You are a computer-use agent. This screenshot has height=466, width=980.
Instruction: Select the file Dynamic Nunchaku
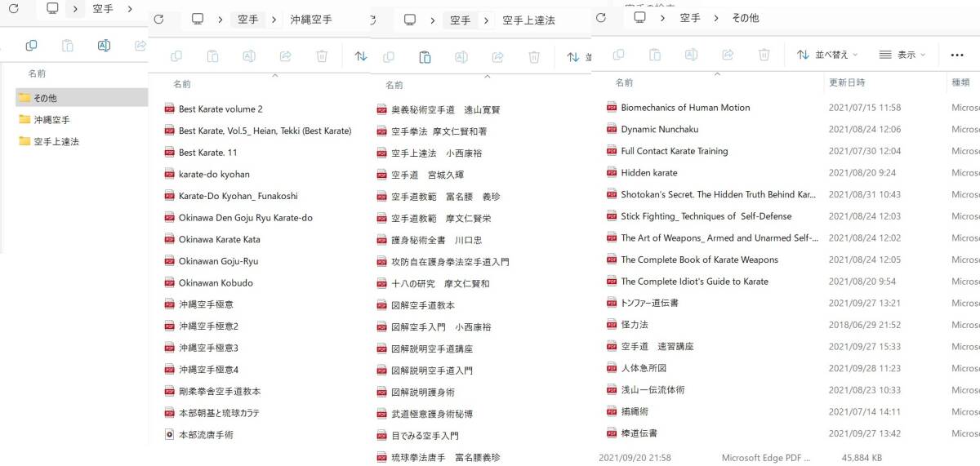659,129
